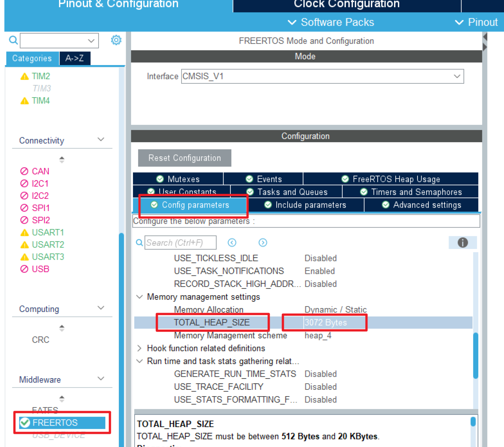Select FREERTOS middleware entry
Viewport: 504px width, 447px height.
tap(62, 422)
